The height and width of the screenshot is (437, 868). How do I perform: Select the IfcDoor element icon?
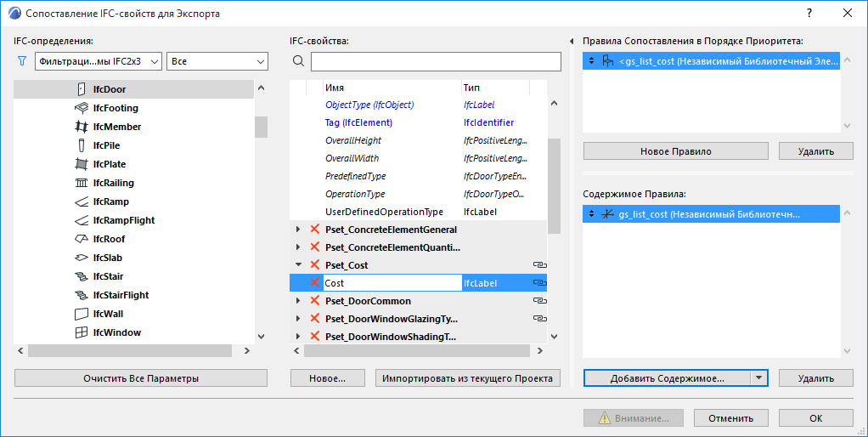point(82,89)
